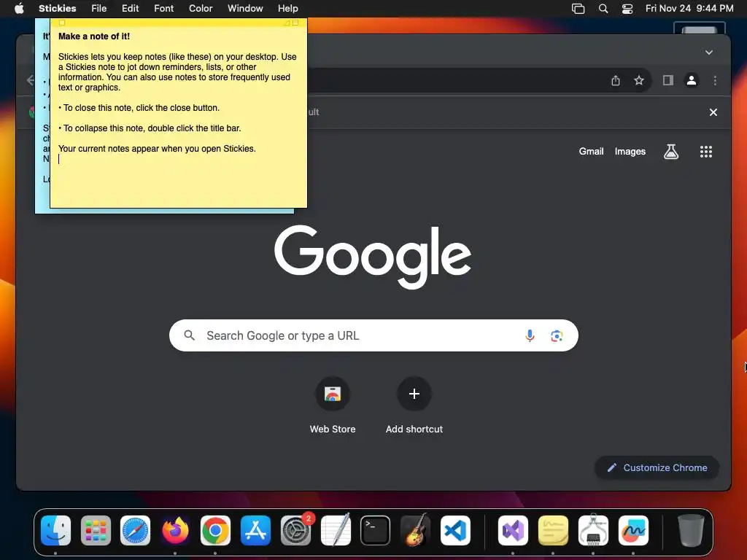747x560 pixels.
Task: Open the Edit menu
Action: tap(130, 8)
